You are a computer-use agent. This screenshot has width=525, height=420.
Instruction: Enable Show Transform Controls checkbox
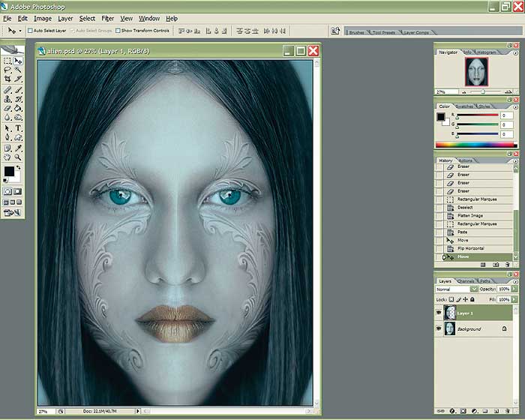pos(118,31)
